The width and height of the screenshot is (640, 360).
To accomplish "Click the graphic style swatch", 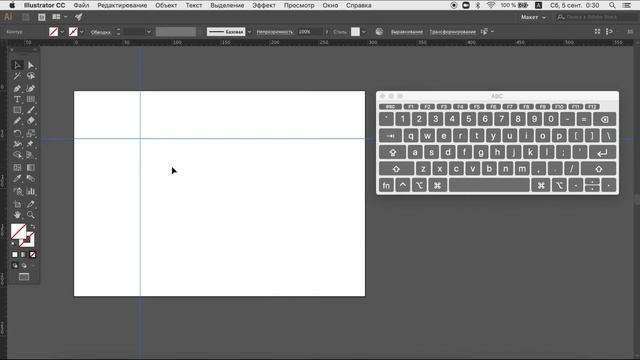I will tap(355, 32).
